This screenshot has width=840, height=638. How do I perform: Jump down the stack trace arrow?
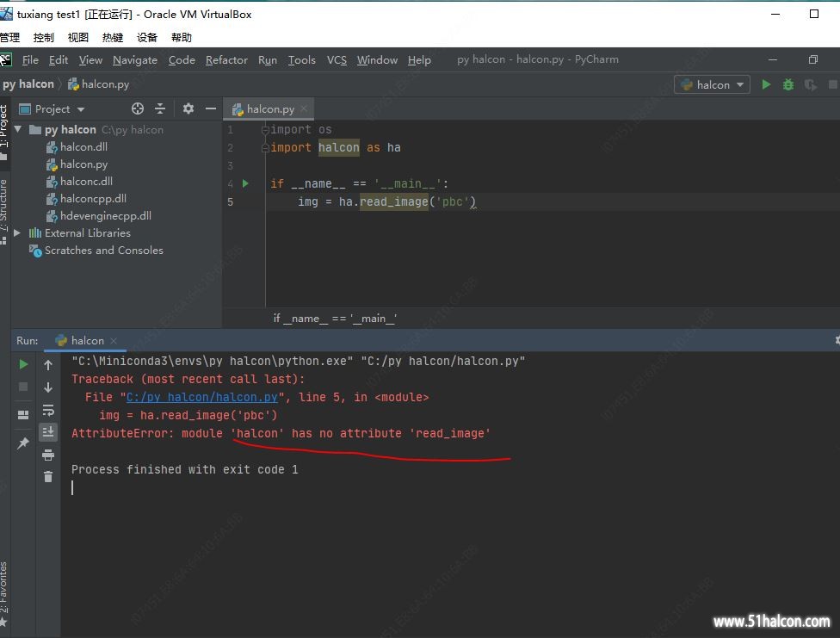pos(48,387)
